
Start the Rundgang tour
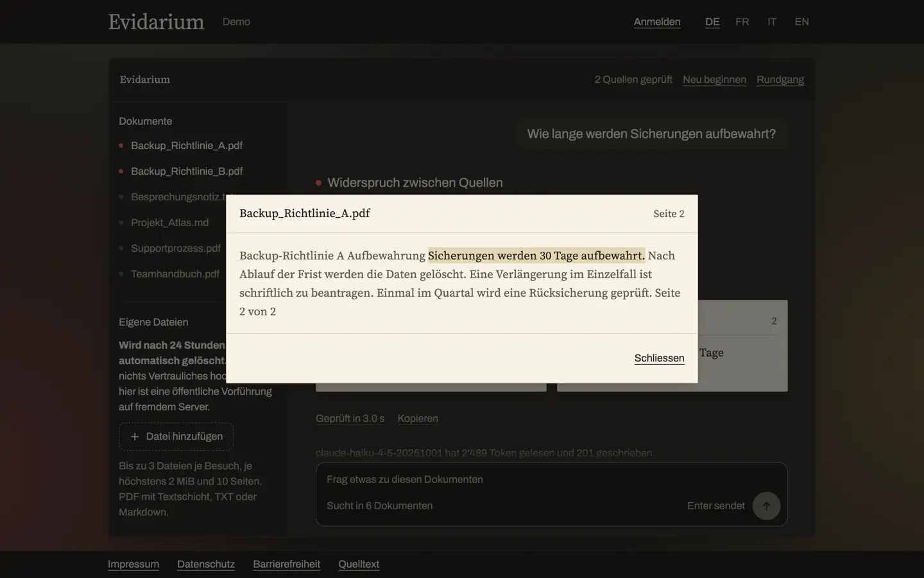click(780, 80)
